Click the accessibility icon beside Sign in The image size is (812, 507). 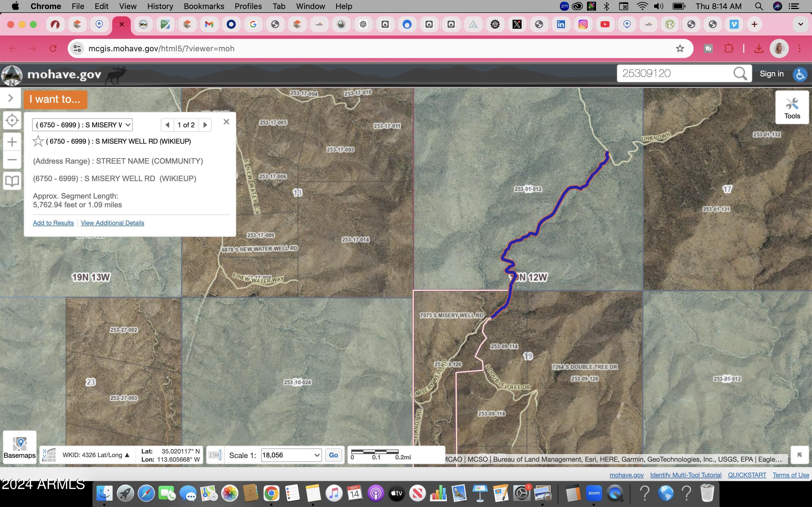[x=800, y=74]
